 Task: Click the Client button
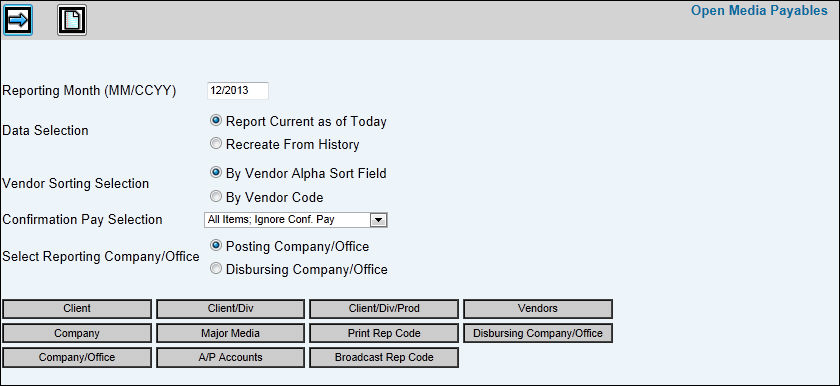(77, 309)
